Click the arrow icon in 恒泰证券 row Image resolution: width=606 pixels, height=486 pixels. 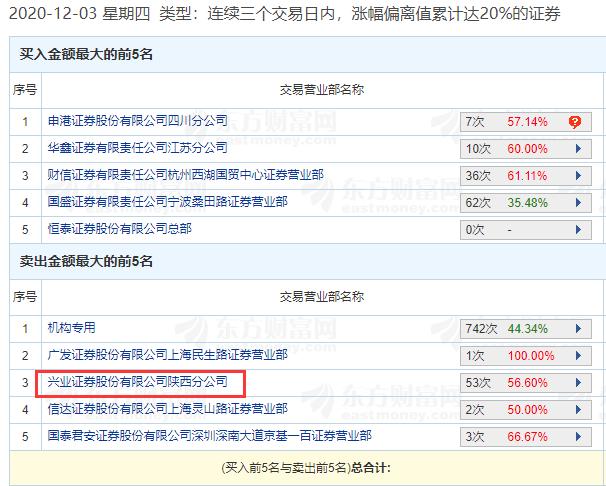pos(576,230)
